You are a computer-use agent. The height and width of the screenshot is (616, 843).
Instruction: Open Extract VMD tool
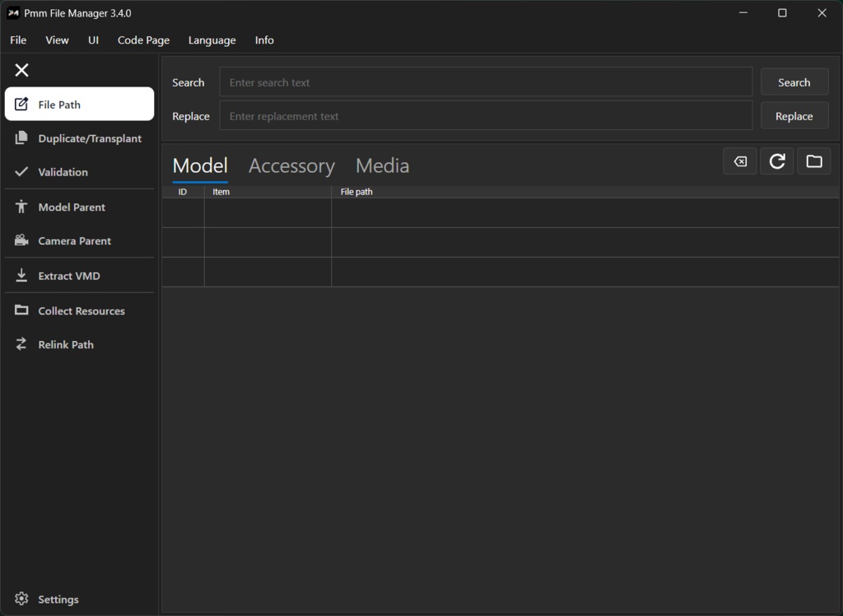coord(79,276)
